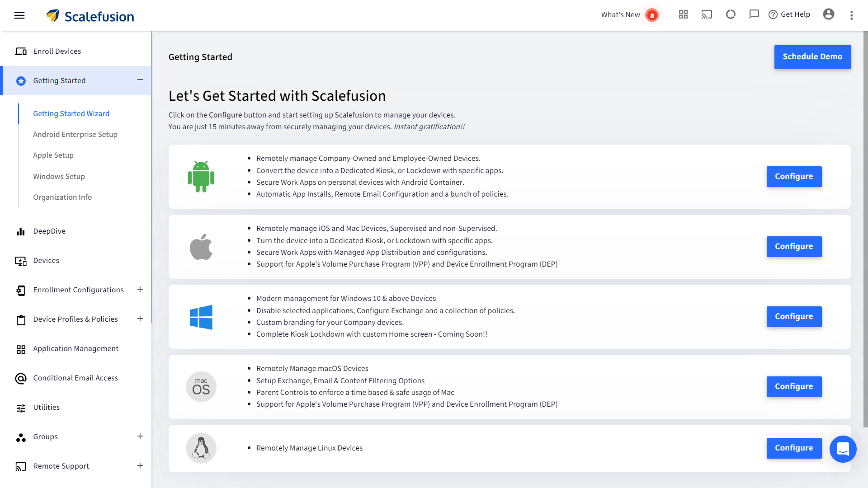Click the Utilities sliders icon
This screenshot has height=488, width=868.
tap(21, 408)
